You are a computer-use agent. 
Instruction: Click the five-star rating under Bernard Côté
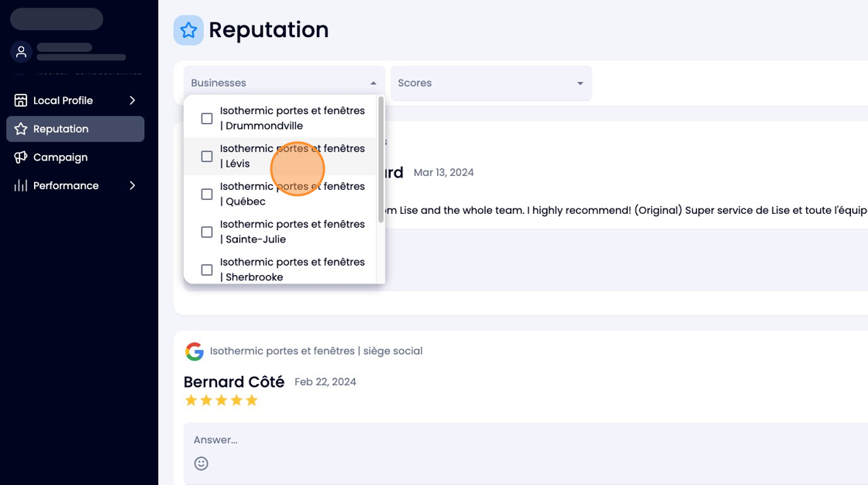[x=222, y=401]
